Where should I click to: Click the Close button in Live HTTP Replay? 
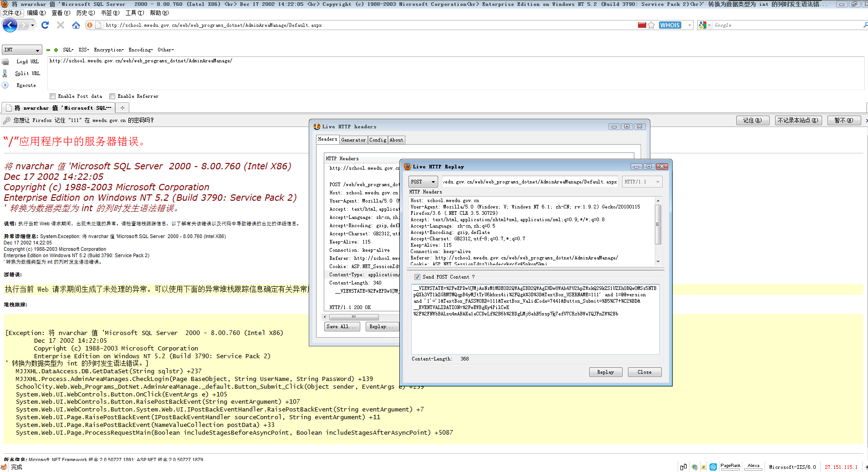pos(644,372)
